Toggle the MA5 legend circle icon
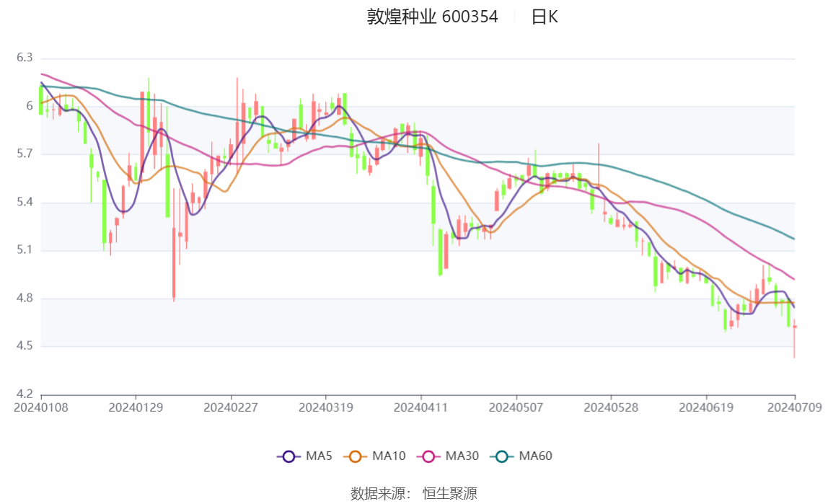Image resolution: width=828 pixels, height=504 pixels. click(x=289, y=456)
